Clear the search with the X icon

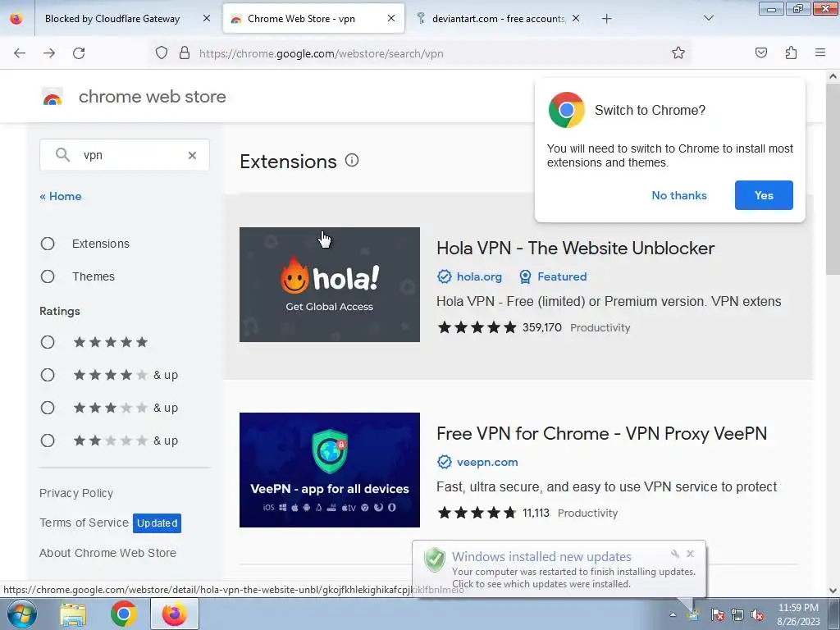[x=192, y=155]
